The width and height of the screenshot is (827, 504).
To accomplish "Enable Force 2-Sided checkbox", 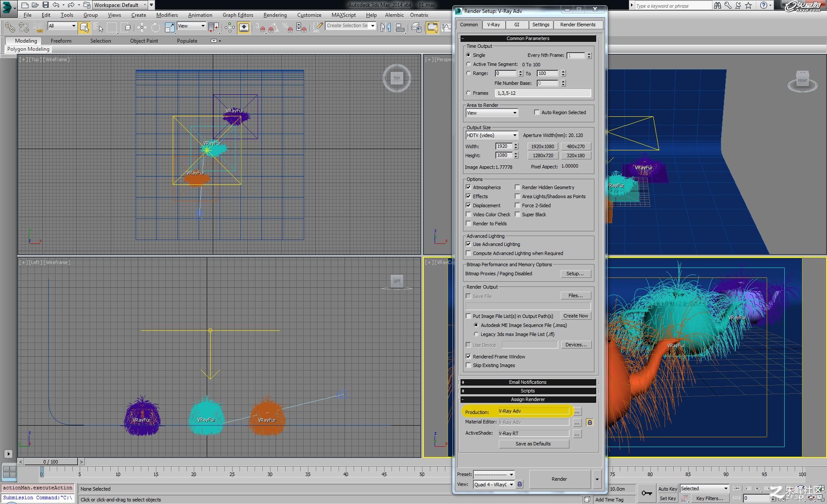I will pyautogui.click(x=517, y=205).
